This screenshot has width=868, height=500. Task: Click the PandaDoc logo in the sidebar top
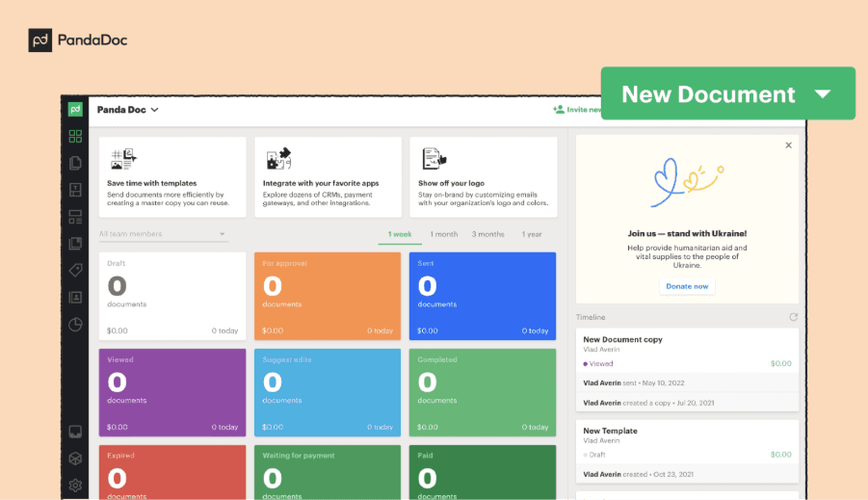(x=75, y=109)
